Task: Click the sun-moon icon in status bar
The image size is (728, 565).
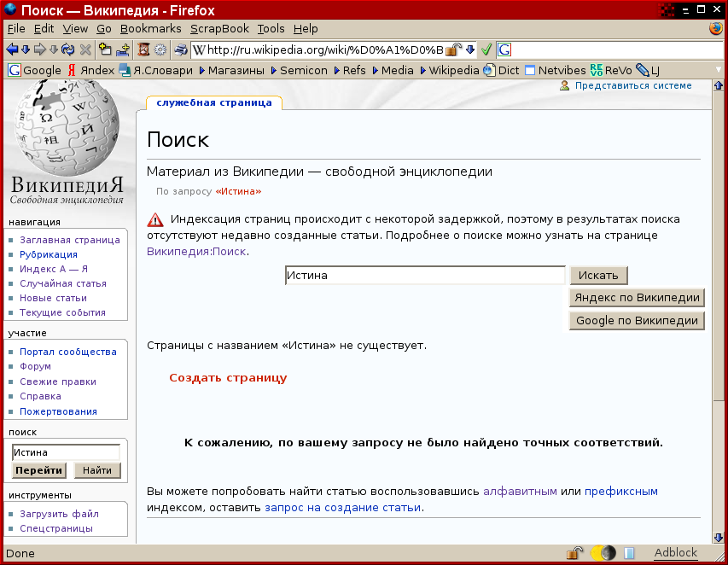Action: pos(603,553)
